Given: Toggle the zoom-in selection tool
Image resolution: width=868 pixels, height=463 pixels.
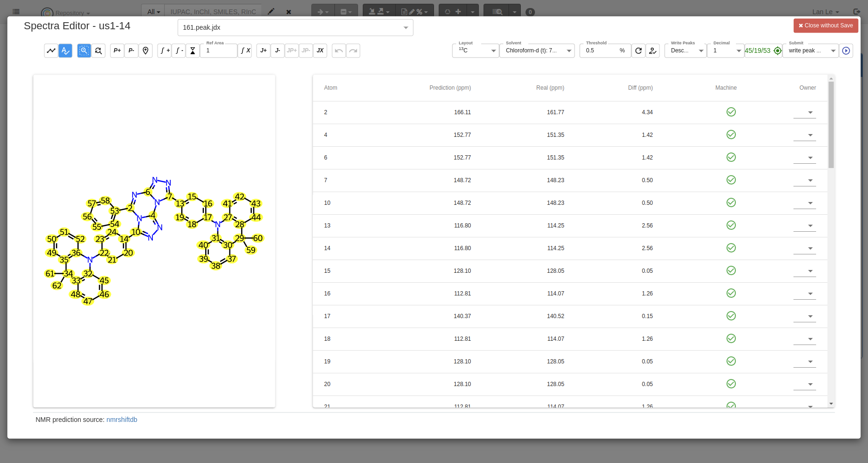Looking at the screenshot, I should [84, 51].
